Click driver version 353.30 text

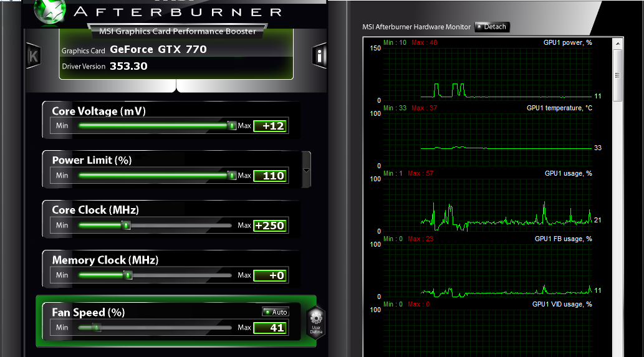tap(128, 66)
